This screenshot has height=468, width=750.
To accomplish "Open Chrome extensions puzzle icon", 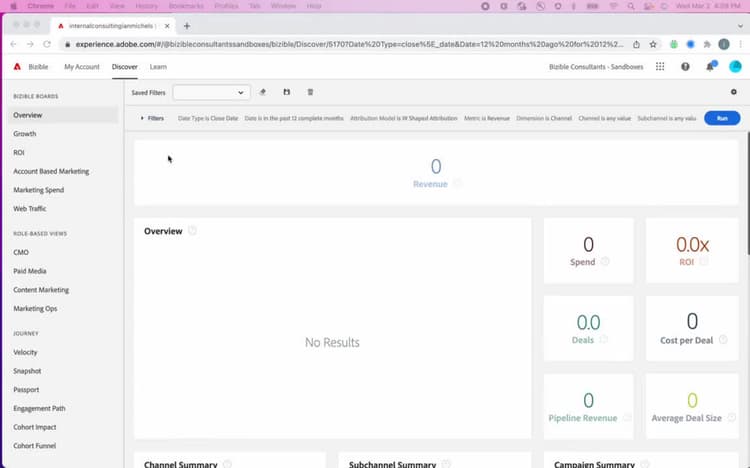I will coord(707,45).
